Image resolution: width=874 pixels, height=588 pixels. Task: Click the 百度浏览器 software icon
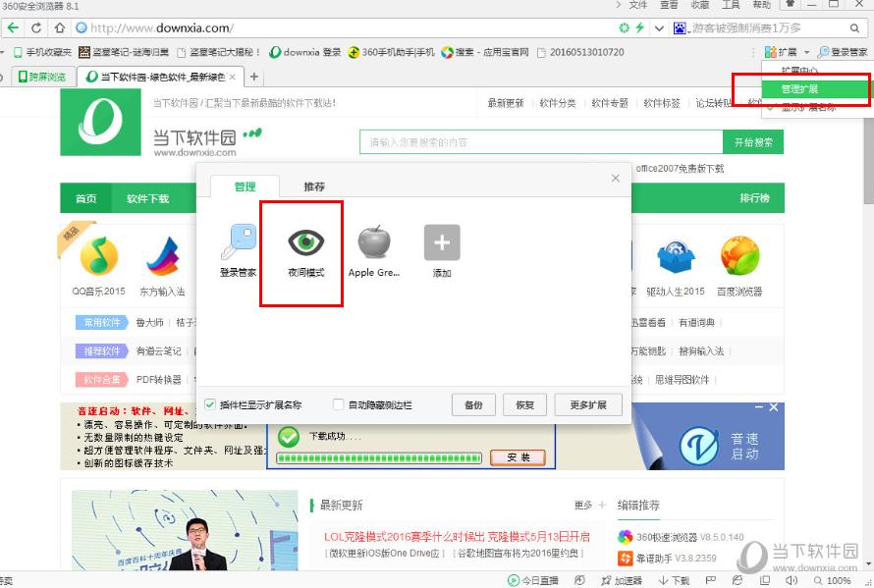click(x=741, y=253)
